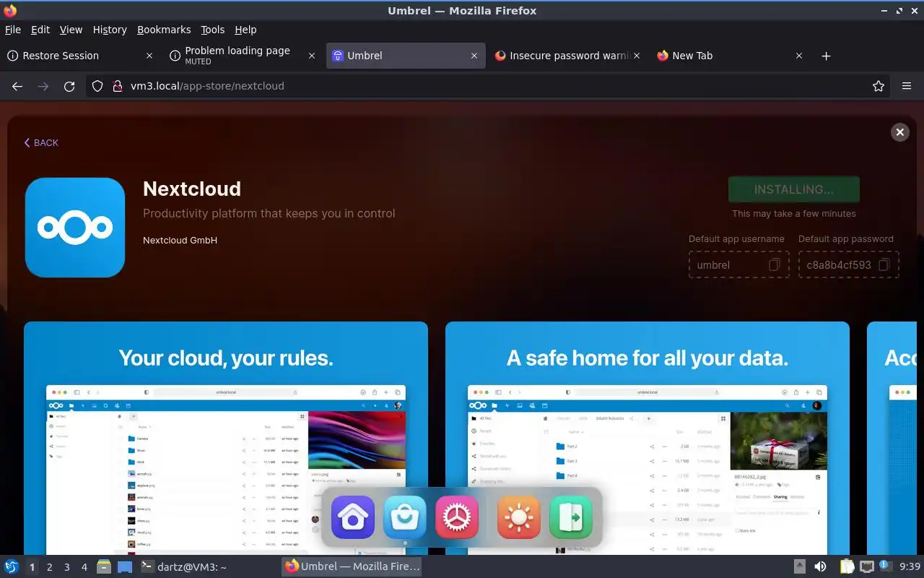Open the Tools menu
Screen dimensions: 924x578
(213, 30)
